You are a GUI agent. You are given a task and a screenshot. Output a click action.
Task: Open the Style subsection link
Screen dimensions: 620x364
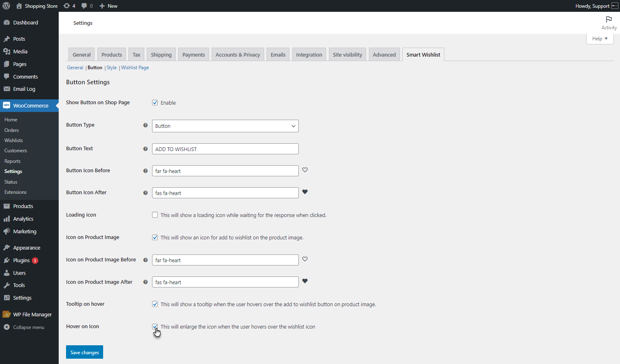(112, 68)
